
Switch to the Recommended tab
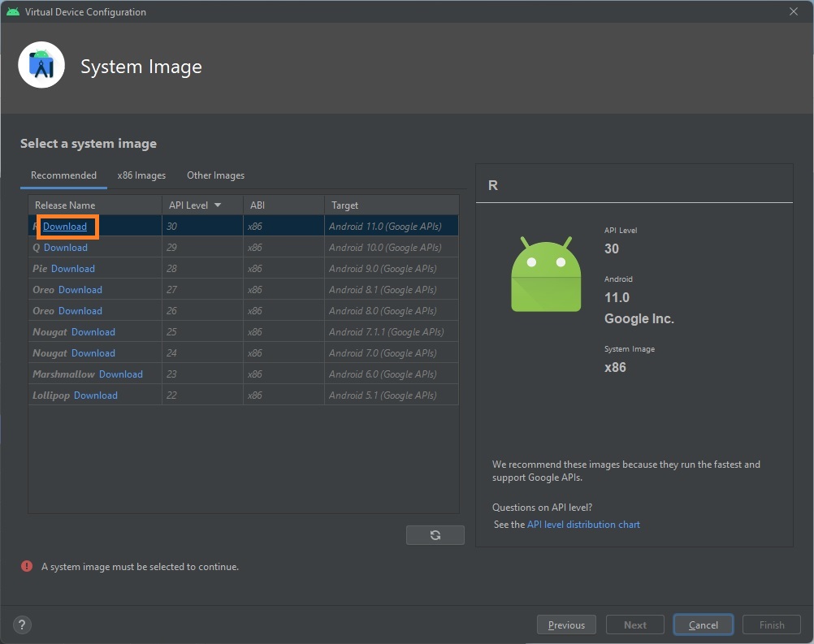coord(63,175)
